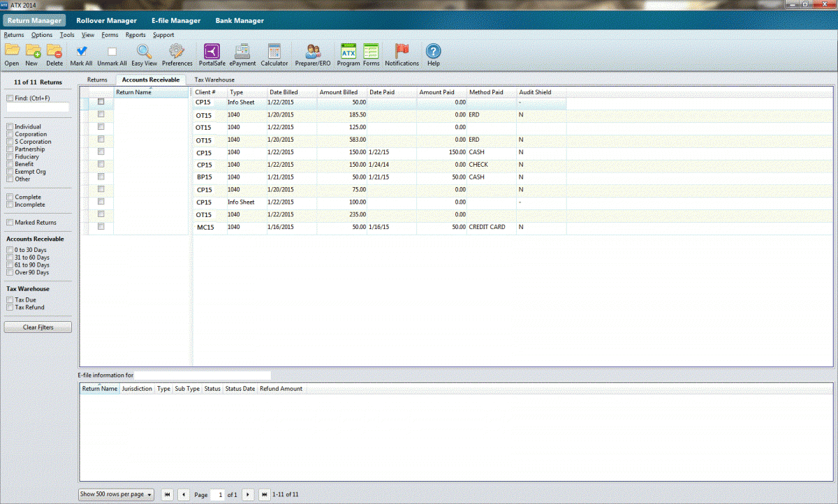Open Preparer/ERO icon
Image resolution: width=838 pixels, height=504 pixels.
tap(313, 51)
